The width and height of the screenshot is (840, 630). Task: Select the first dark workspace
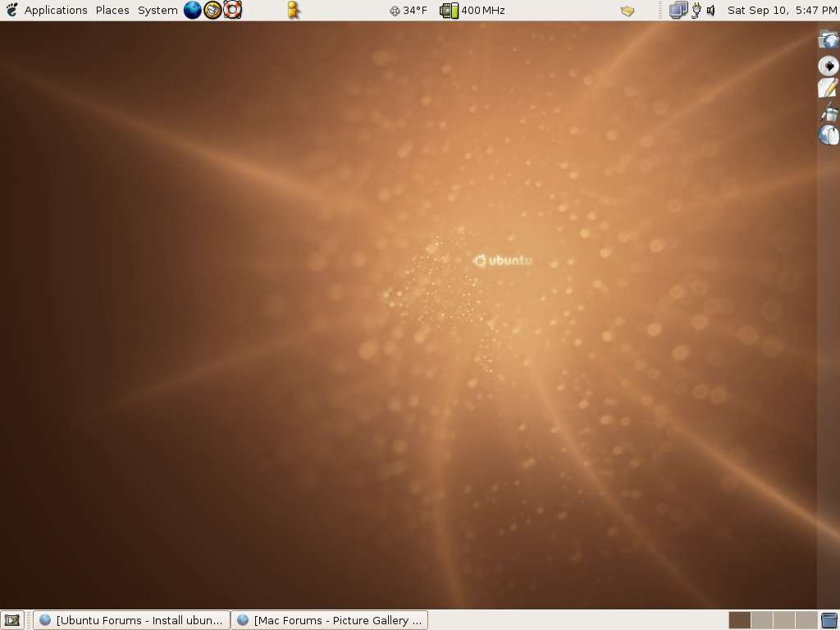(739, 620)
